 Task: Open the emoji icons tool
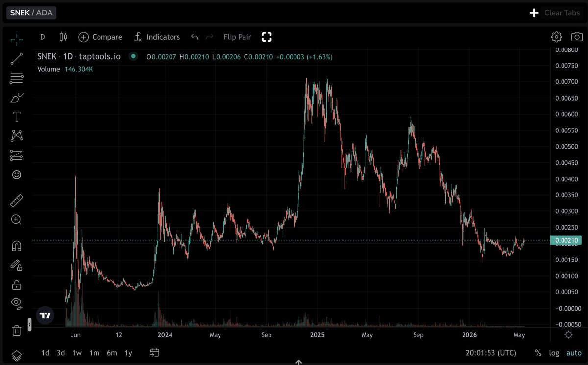click(x=17, y=175)
